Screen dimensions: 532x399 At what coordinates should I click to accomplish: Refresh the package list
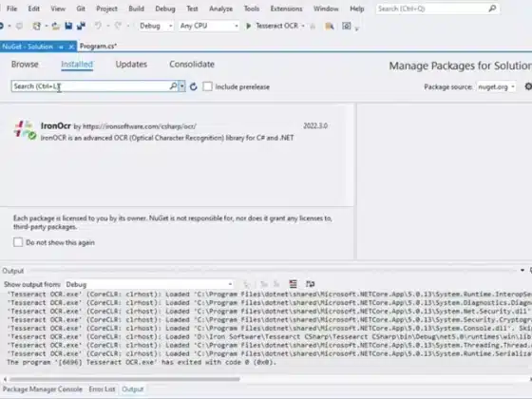coord(194,86)
